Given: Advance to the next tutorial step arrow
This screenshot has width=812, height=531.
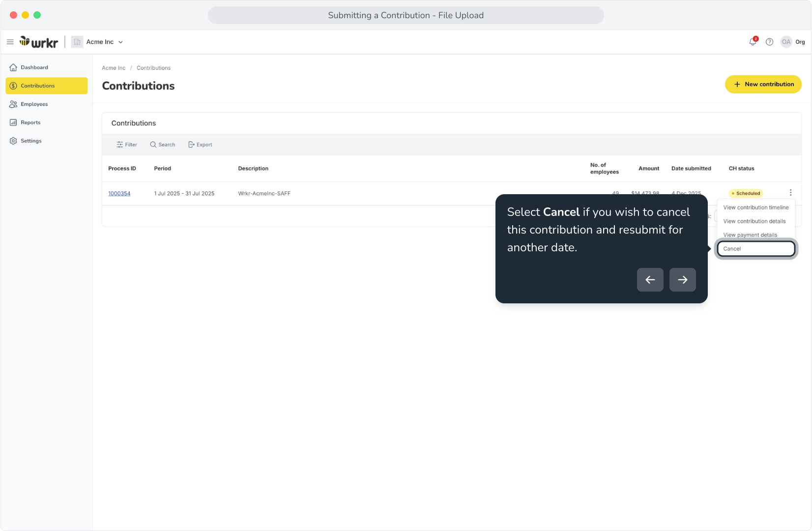Looking at the screenshot, I should pyautogui.click(x=683, y=280).
